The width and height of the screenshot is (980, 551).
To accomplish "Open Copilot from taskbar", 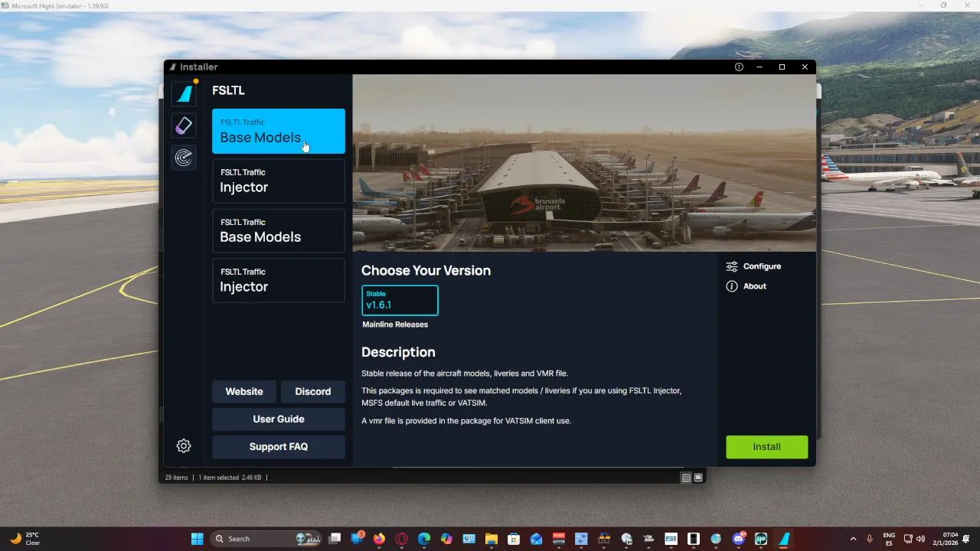I will tap(446, 539).
